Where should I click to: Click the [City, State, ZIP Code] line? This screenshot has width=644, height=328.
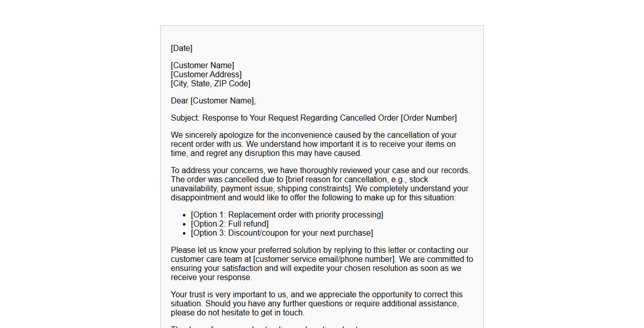coord(210,84)
